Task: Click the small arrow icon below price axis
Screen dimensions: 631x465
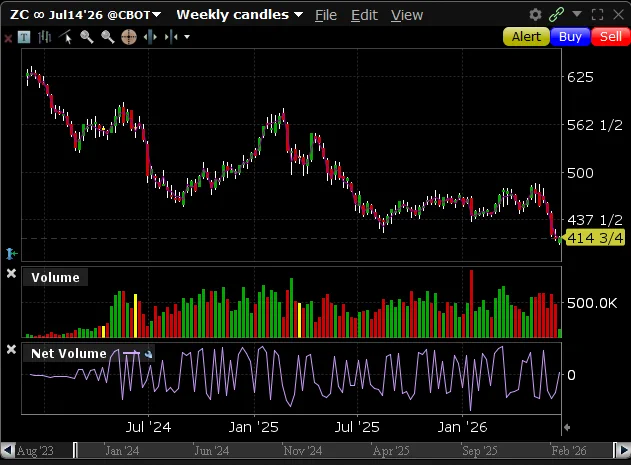Action: tap(567, 428)
